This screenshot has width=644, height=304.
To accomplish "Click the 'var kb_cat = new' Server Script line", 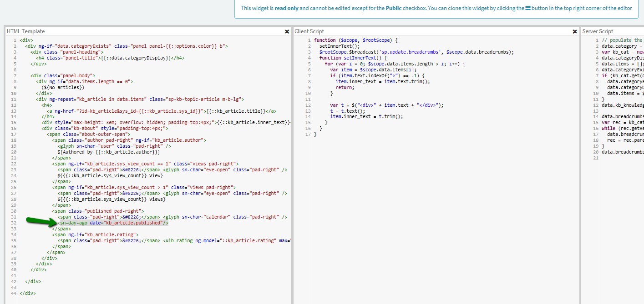I will click(x=623, y=52).
